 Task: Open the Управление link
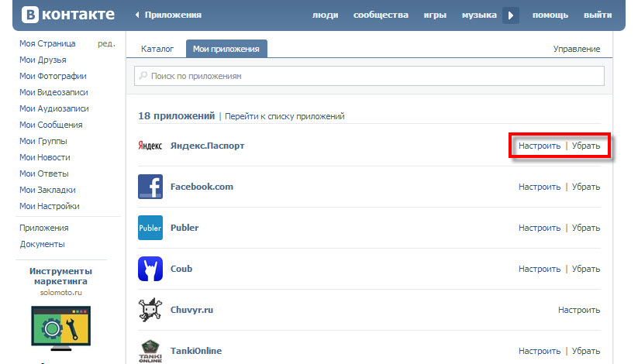coord(577,49)
